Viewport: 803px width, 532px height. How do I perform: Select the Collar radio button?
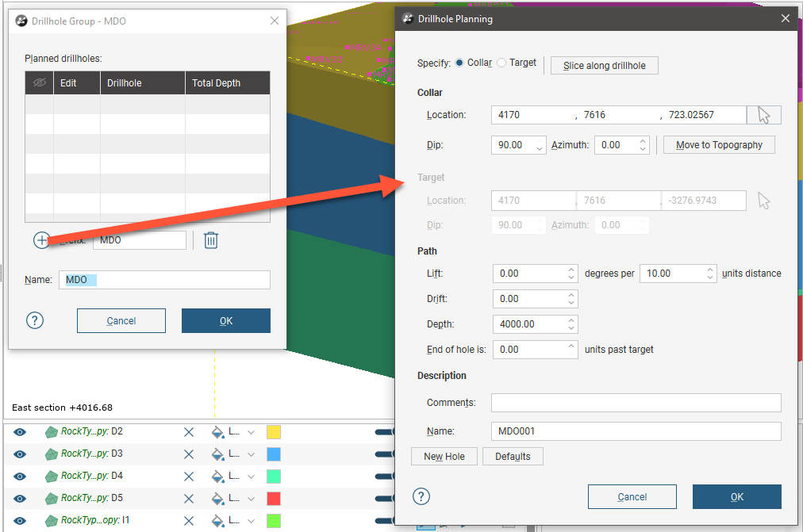tap(459, 63)
